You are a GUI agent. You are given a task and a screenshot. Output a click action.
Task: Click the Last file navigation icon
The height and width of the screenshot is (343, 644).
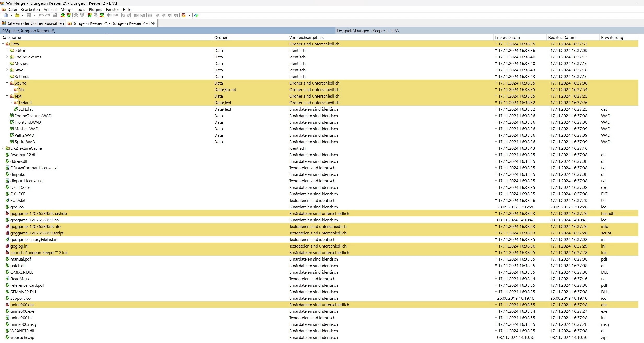pos(176,15)
